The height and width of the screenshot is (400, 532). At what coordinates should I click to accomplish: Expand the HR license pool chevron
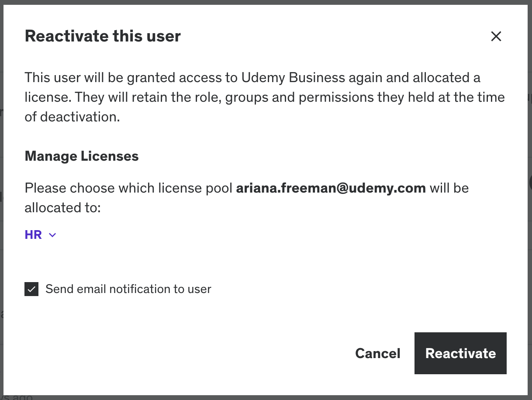tap(52, 235)
